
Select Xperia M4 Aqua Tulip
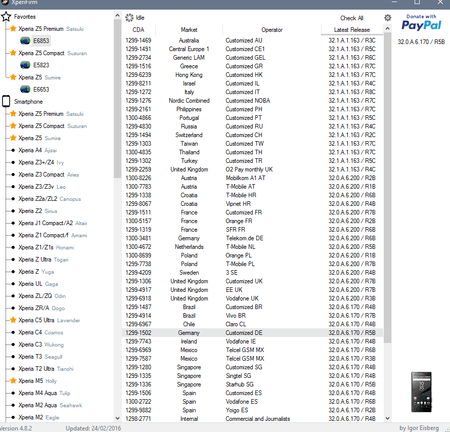(45, 393)
